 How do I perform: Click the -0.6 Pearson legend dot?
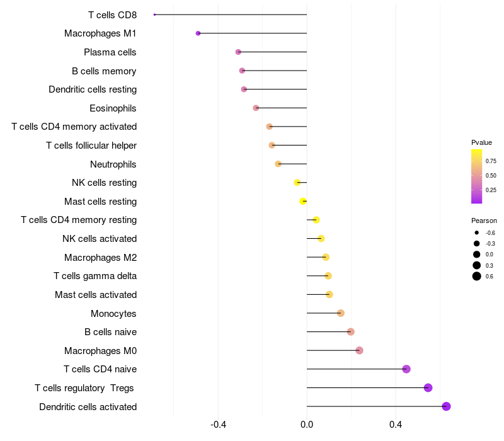[477, 232]
